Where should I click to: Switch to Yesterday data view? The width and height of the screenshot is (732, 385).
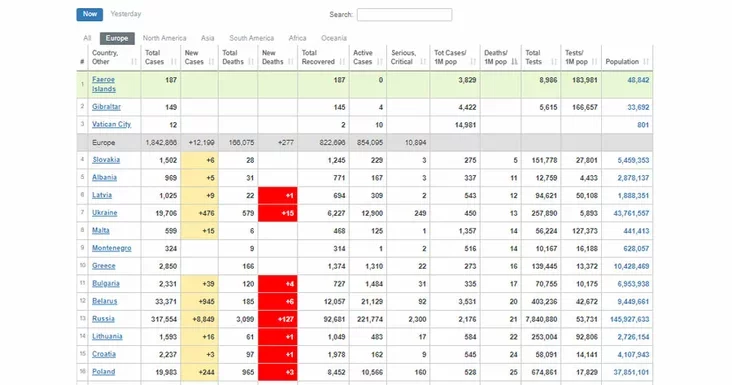point(126,14)
